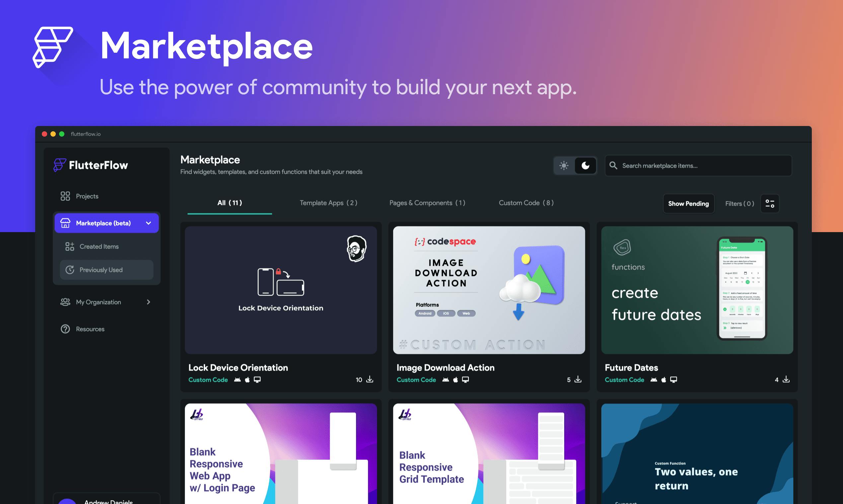843x504 pixels.
Task: Click the 5 downloads count
Action: click(x=569, y=380)
